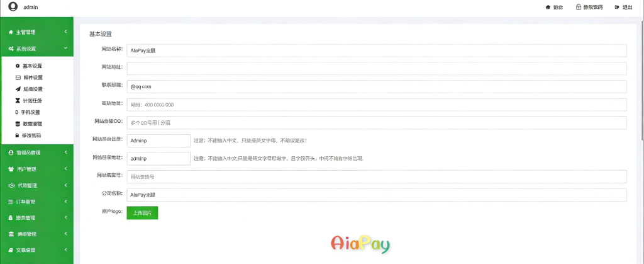Click the phone icon beside 手机设置

tap(17, 112)
